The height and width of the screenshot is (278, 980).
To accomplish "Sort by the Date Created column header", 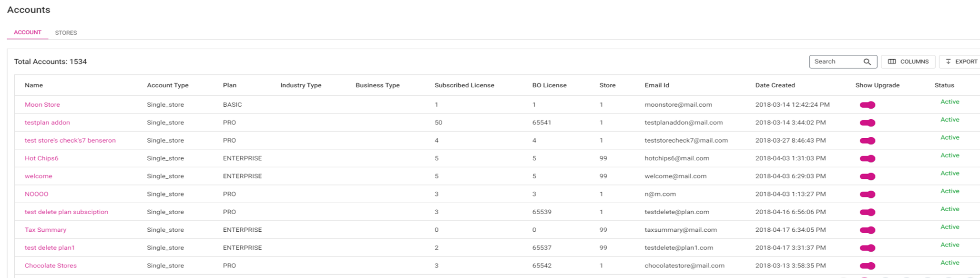I will [x=775, y=85].
